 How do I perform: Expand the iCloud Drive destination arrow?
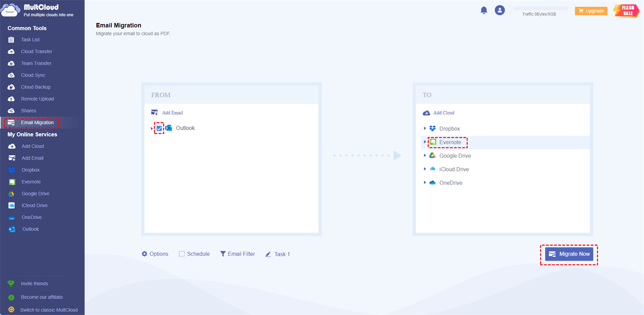(x=425, y=169)
